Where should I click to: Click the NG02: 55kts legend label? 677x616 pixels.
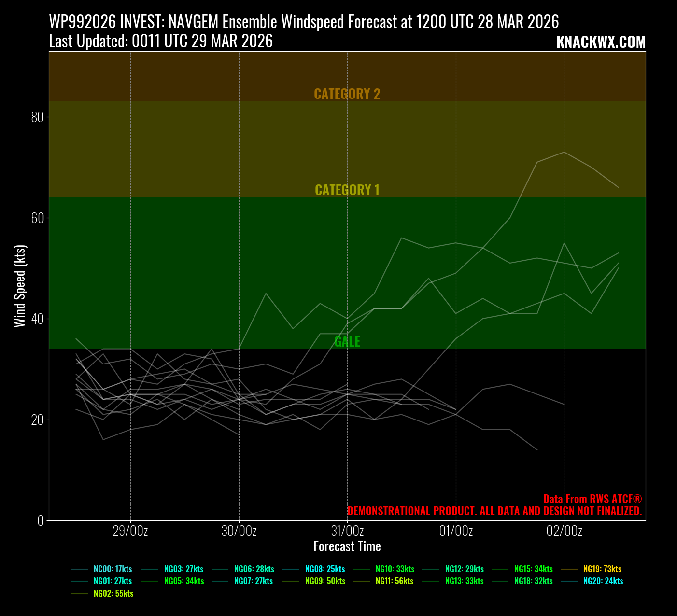(x=113, y=593)
